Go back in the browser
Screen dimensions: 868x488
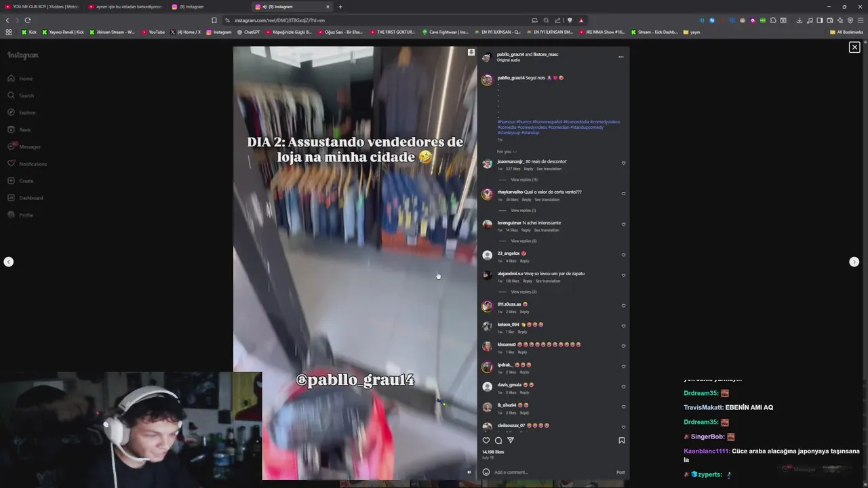(7, 20)
